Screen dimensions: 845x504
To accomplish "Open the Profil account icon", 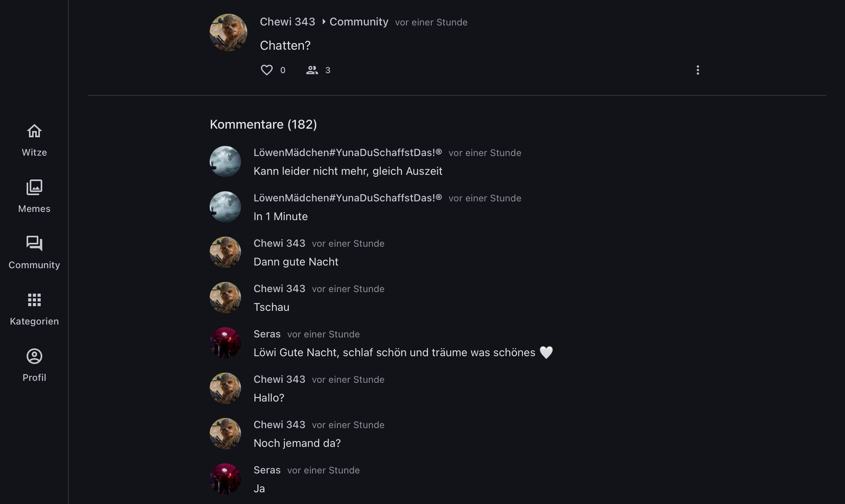I will coord(34,356).
